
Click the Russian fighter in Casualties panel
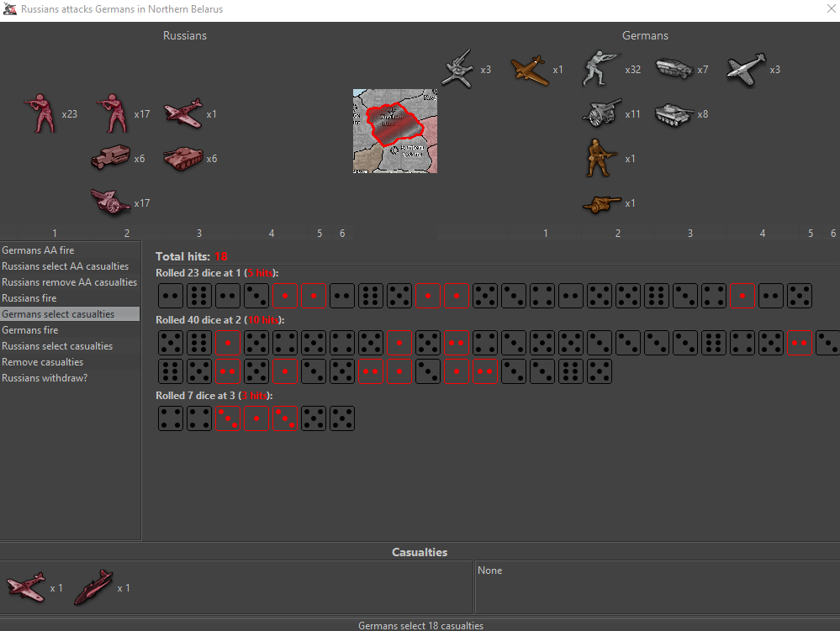26,587
